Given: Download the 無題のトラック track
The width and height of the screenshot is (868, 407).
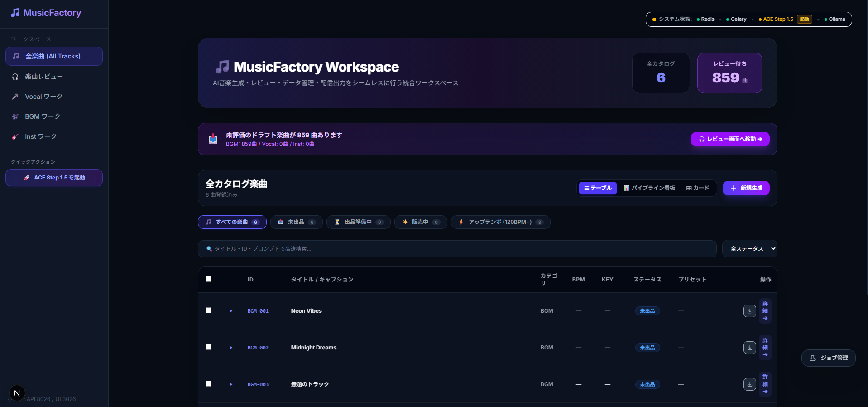Looking at the screenshot, I should click(750, 384).
